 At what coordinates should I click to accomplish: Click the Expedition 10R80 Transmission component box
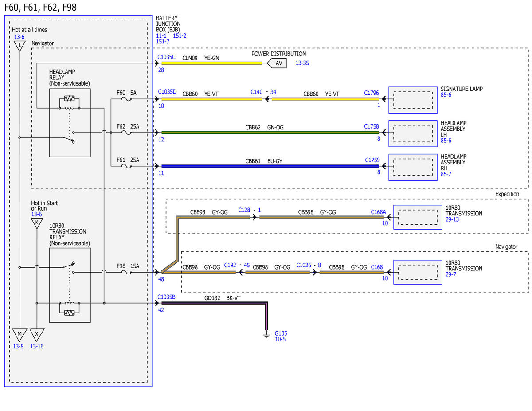(418, 217)
